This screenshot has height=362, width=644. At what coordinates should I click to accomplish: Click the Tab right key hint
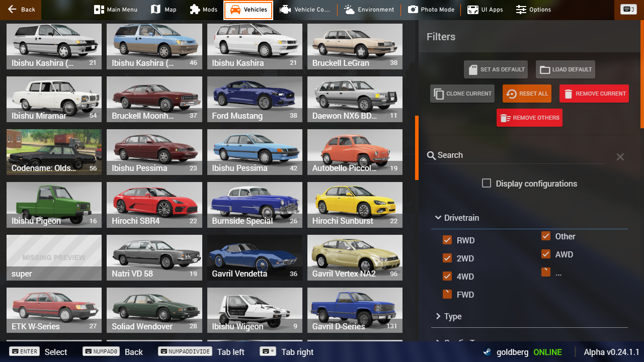coord(287,351)
